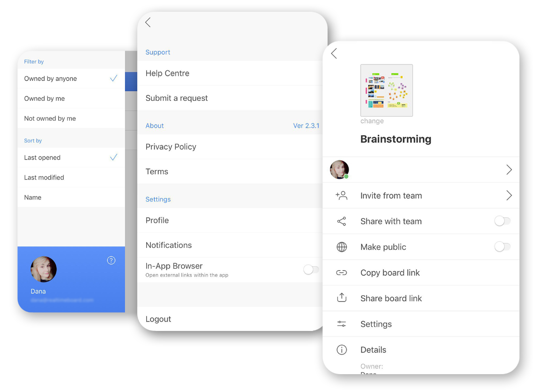Click the Invite from team person icon
533x392 pixels.
tap(342, 196)
